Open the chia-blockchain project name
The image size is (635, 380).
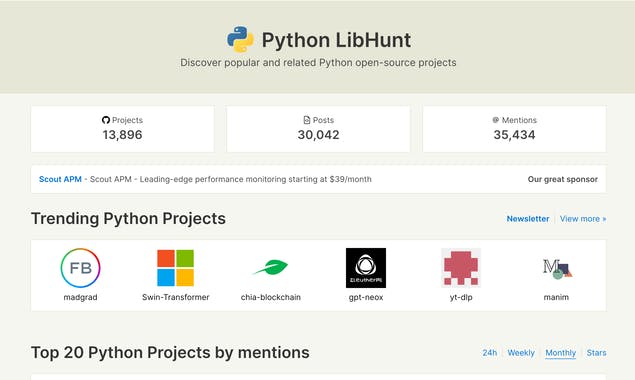[x=271, y=297]
